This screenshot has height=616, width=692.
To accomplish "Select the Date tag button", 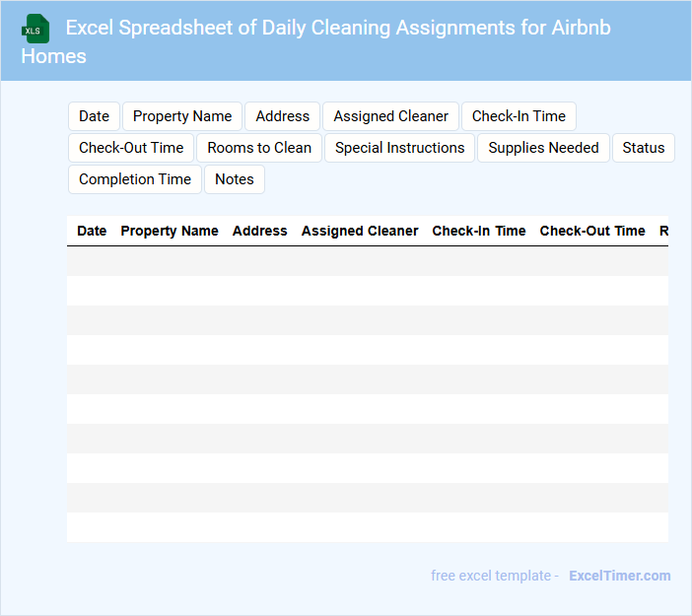I will coord(94,116).
